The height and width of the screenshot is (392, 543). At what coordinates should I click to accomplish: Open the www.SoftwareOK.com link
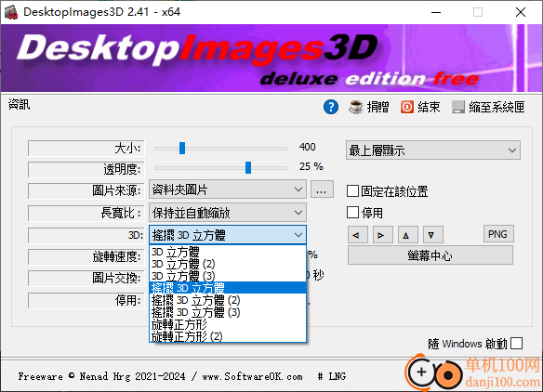point(252,376)
